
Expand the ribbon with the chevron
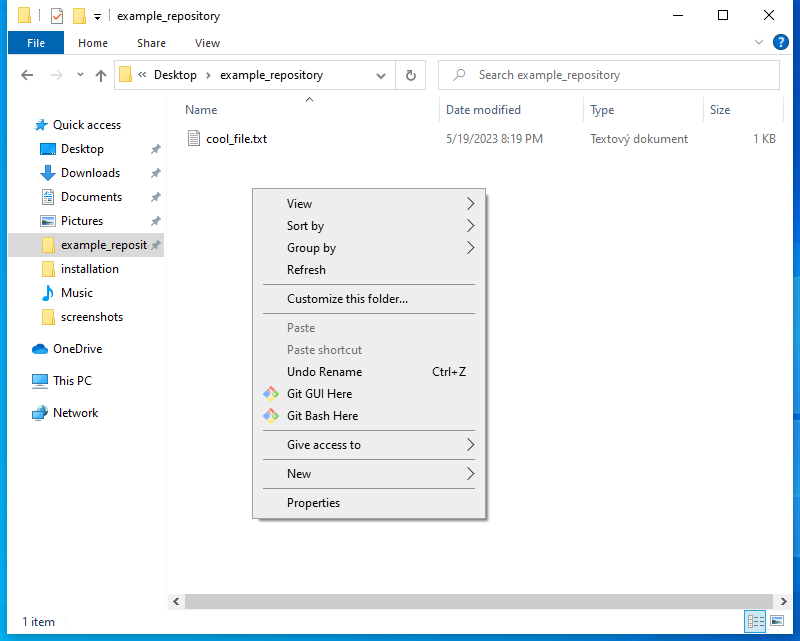759,42
